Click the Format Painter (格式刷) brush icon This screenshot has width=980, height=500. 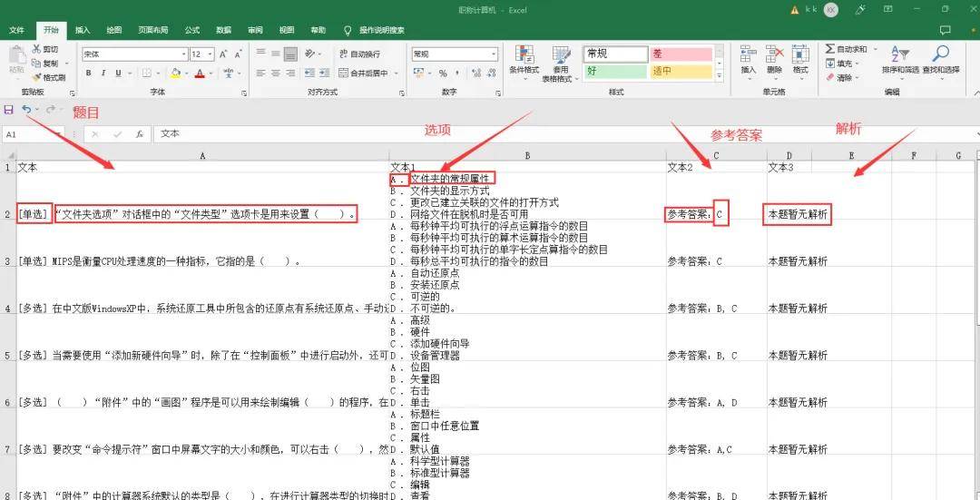coord(36,77)
